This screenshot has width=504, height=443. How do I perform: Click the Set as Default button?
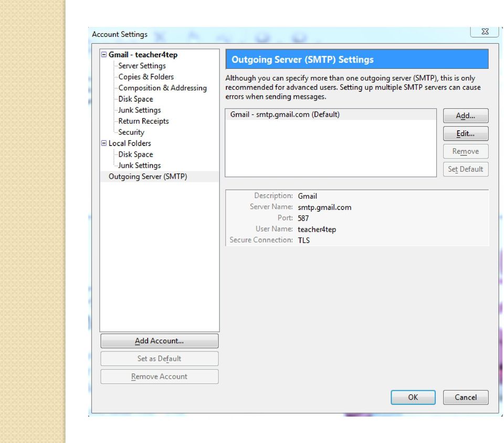click(159, 358)
